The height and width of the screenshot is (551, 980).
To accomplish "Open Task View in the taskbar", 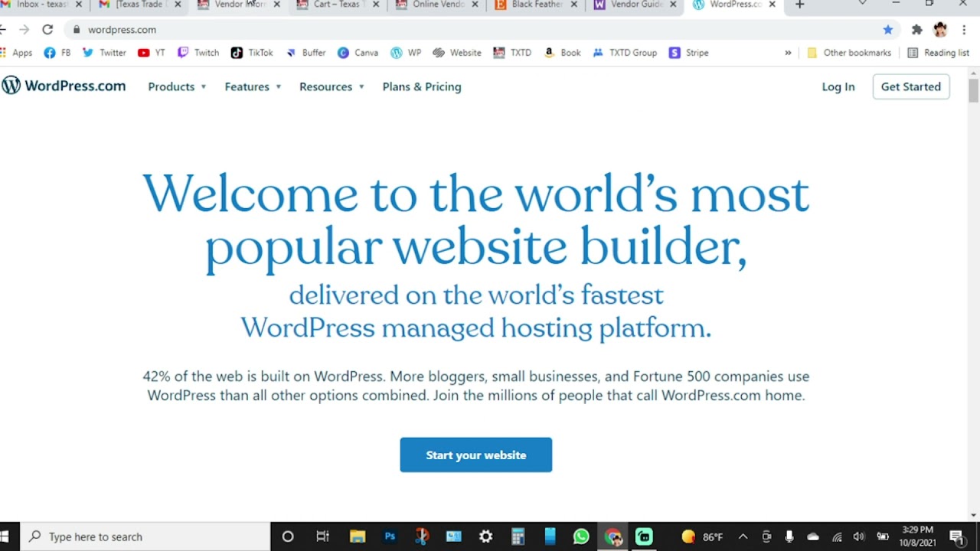I will (322, 536).
